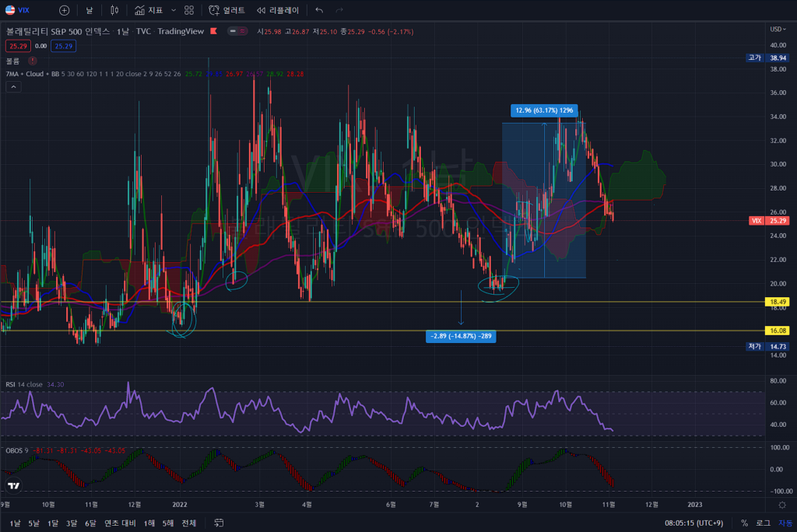797x532 pixels.
Task: Expand the 지표 favorites dropdown arrow
Action: [173, 10]
